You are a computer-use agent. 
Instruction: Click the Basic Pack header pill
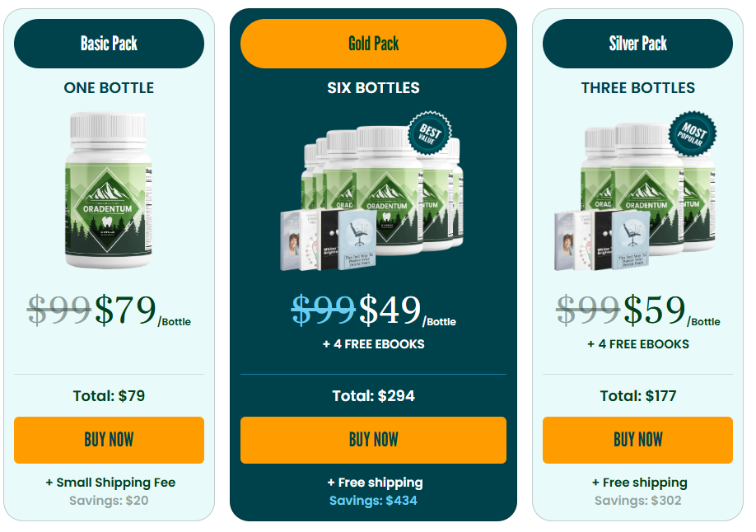(109, 44)
